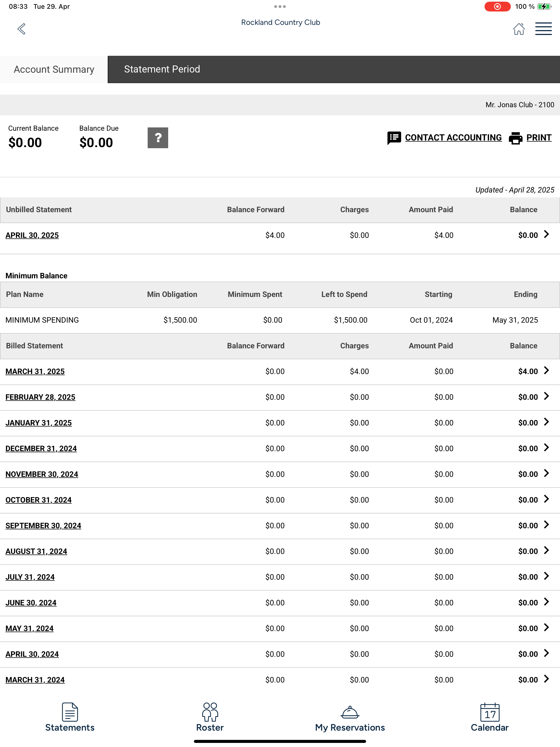The width and height of the screenshot is (560, 747).
Task: Tap the question mark help icon
Action: [x=158, y=138]
